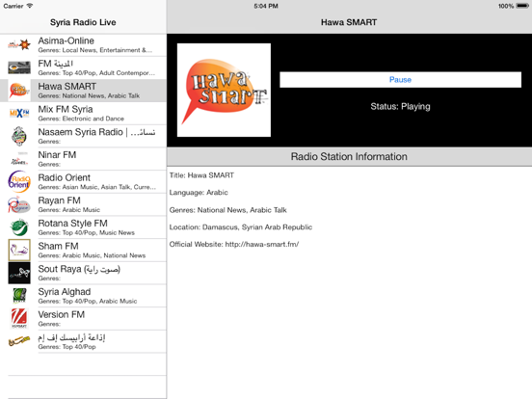Click the 'Genres: Arabic Music' subtitle under Rayan FM
This screenshot has width=532, height=399.
click(69, 210)
